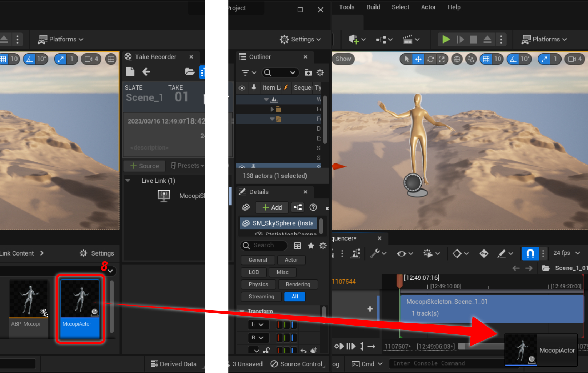
Task: Open the Build menu
Action: pyautogui.click(x=373, y=7)
